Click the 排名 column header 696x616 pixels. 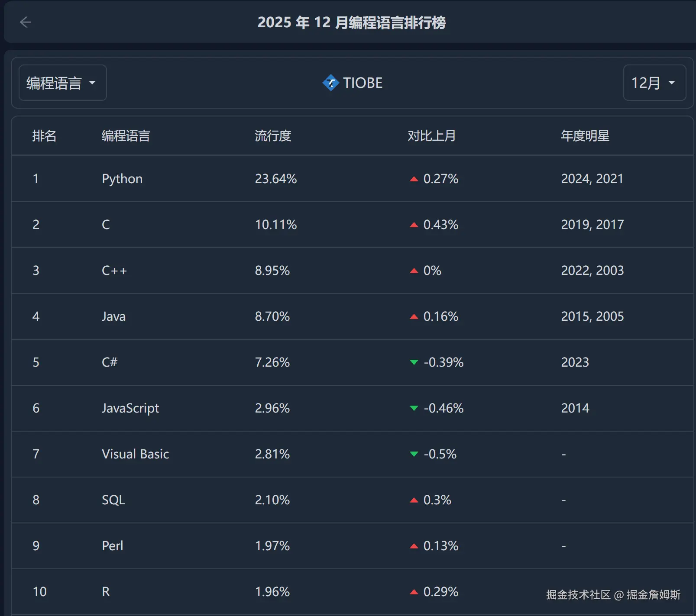[x=44, y=136]
